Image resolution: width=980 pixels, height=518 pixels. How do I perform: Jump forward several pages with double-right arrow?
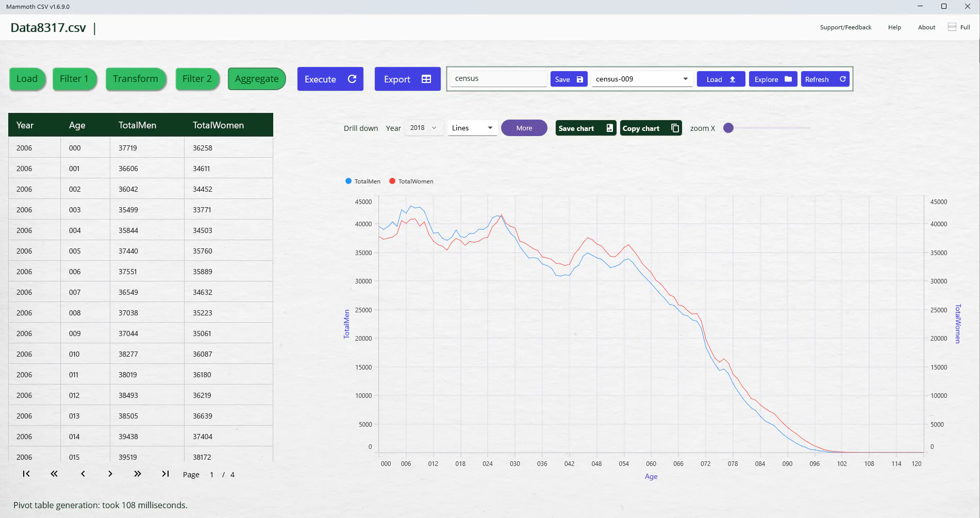[x=138, y=474]
